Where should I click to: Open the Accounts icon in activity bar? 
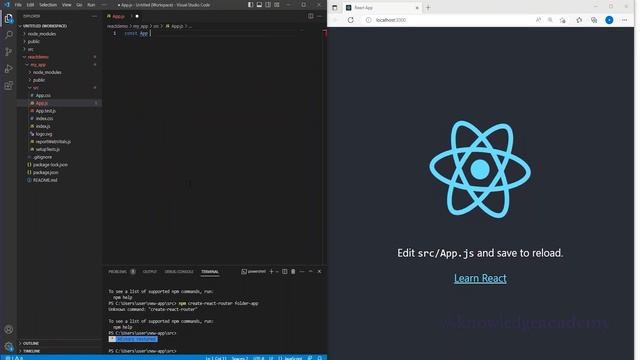pyautogui.click(x=9, y=329)
